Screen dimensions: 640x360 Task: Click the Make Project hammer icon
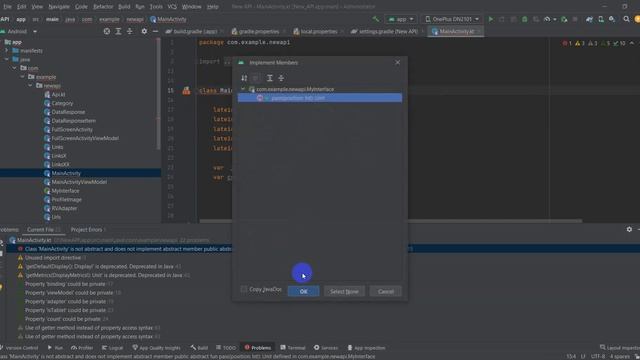pyautogui.click(x=376, y=19)
